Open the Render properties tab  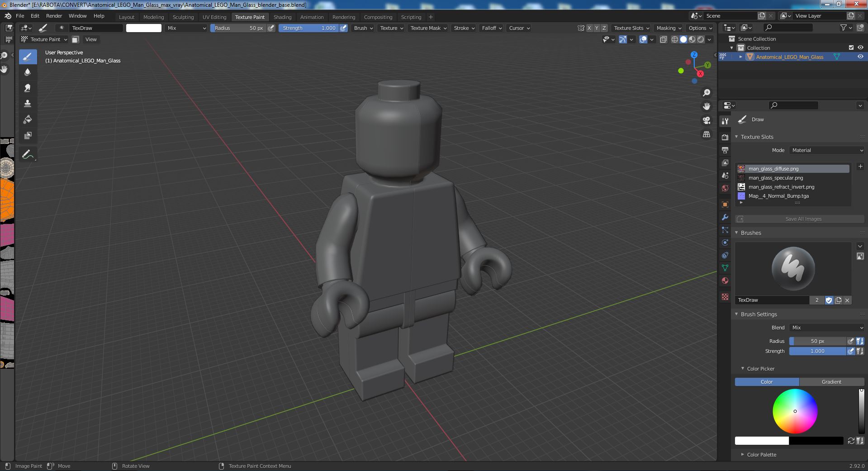coord(725,137)
